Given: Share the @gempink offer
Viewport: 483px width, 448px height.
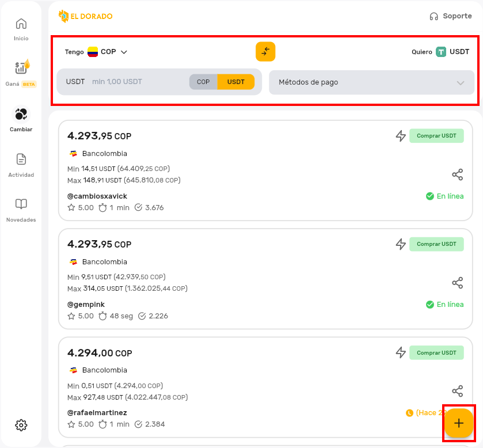Looking at the screenshot, I should (x=458, y=283).
